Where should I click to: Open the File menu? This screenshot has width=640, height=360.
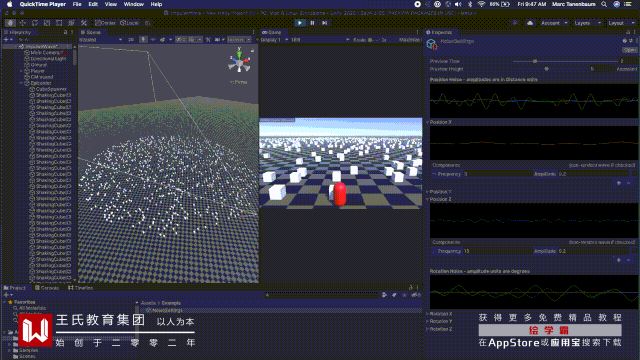77,4
